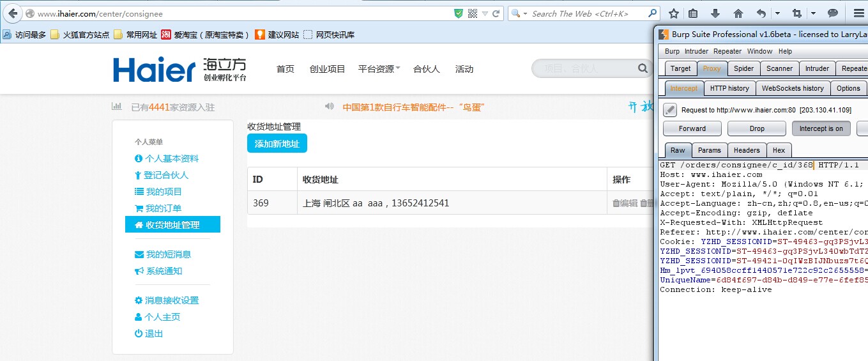868x361 pixels.
Task: Click 退出 to log out
Action: pyautogui.click(x=149, y=334)
